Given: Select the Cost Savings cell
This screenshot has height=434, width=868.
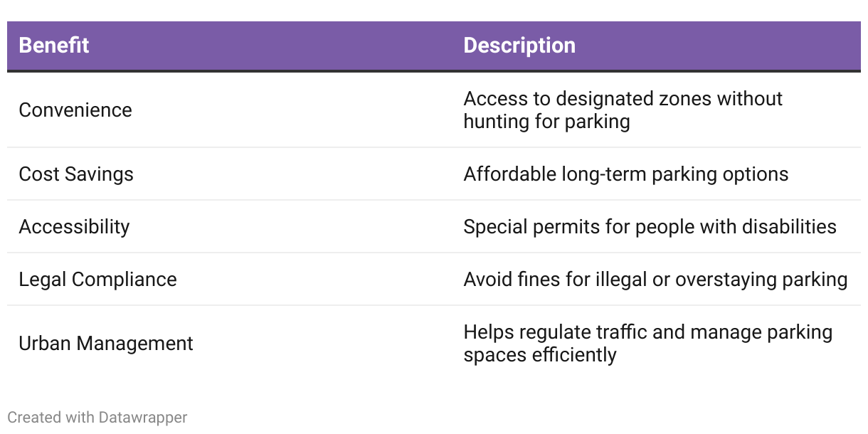Looking at the screenshot, I should pos(76,174).
